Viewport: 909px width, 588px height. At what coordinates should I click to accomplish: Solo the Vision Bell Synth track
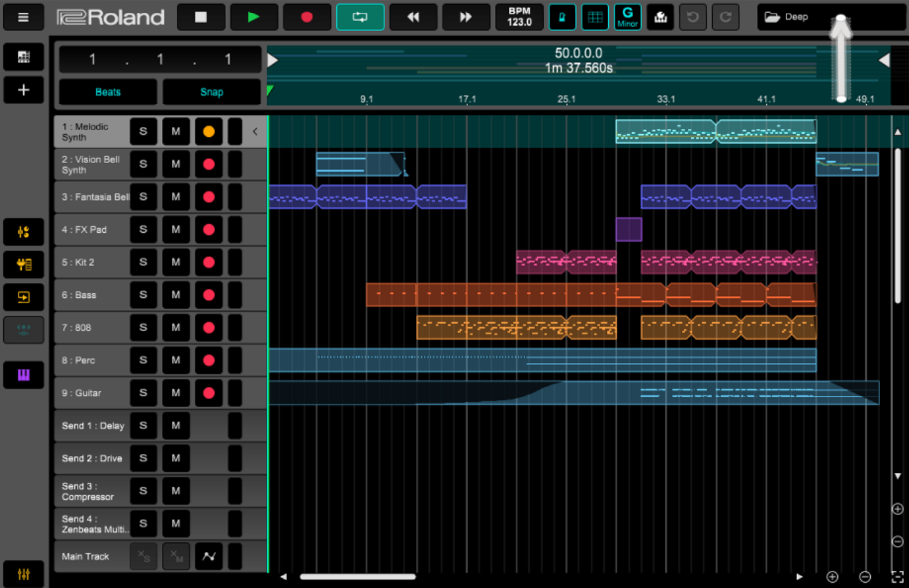(143, 164)
